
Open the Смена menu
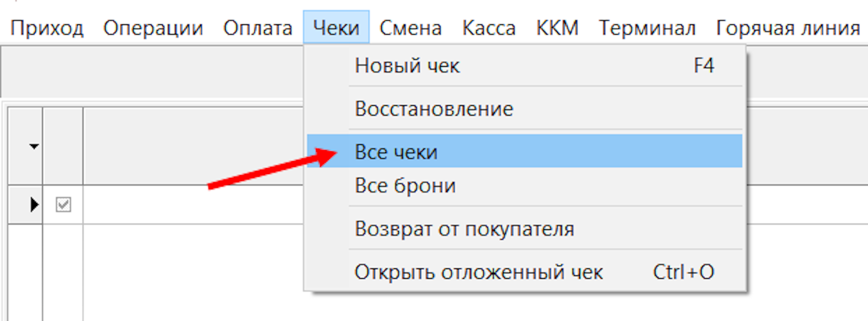click(410, 28)
